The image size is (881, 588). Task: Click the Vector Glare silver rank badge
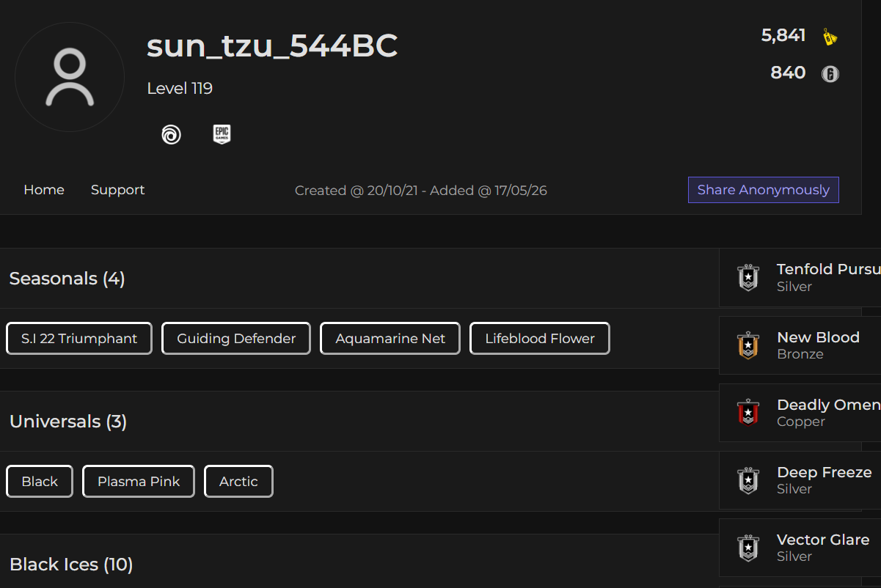pyautogui.click(x=748, y=548)
